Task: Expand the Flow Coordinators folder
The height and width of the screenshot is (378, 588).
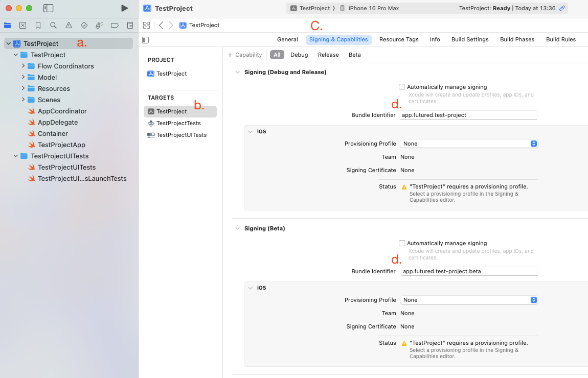Action: pyautogui.click(x=24, y=66)
